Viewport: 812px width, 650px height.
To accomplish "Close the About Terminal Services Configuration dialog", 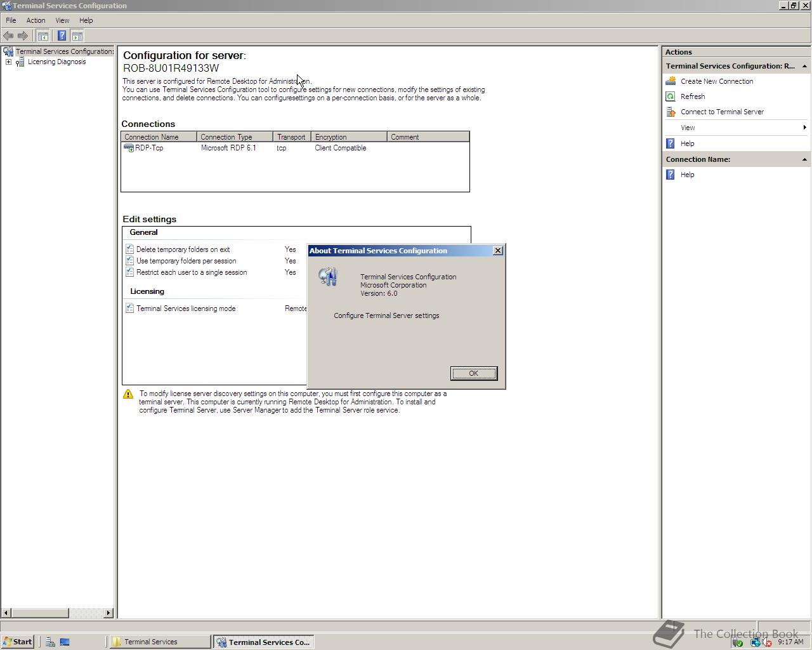I will pos(498,251).
